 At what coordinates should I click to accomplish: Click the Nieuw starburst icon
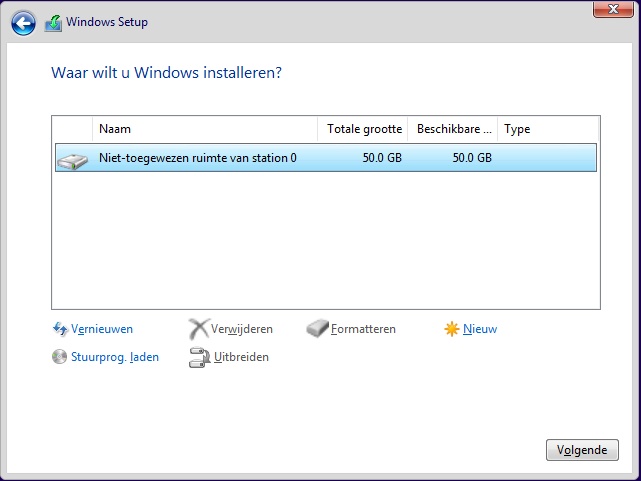[452, 329]
